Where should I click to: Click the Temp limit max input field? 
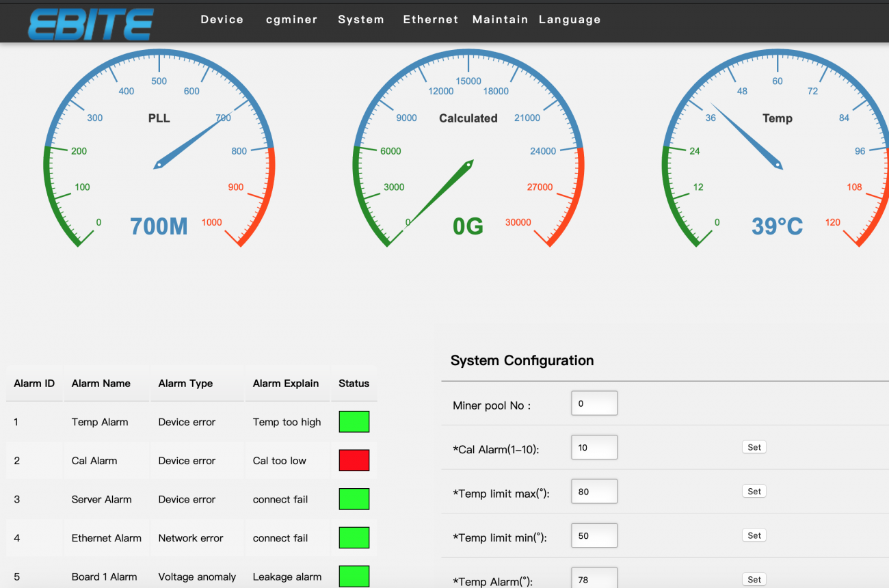coord(594,491)
